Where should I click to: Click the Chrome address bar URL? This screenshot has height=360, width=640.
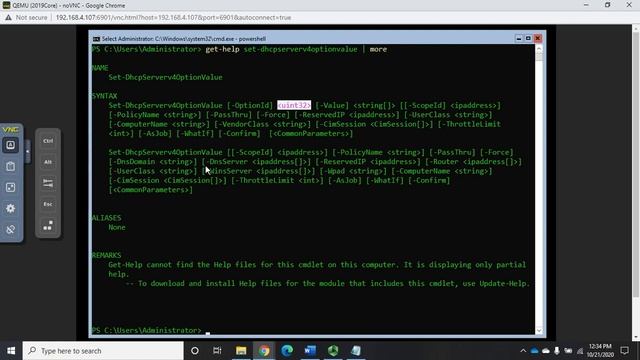(173, 18)
